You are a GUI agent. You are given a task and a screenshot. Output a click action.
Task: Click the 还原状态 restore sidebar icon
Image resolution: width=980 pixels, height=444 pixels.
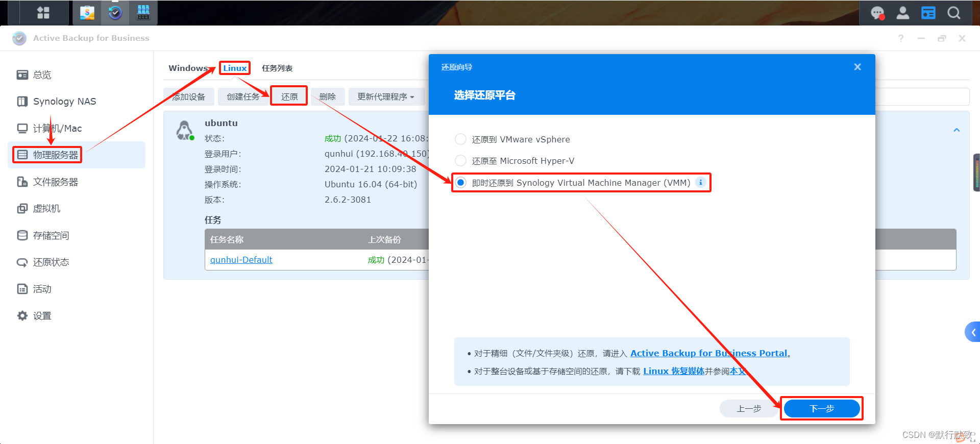point(22,262)
